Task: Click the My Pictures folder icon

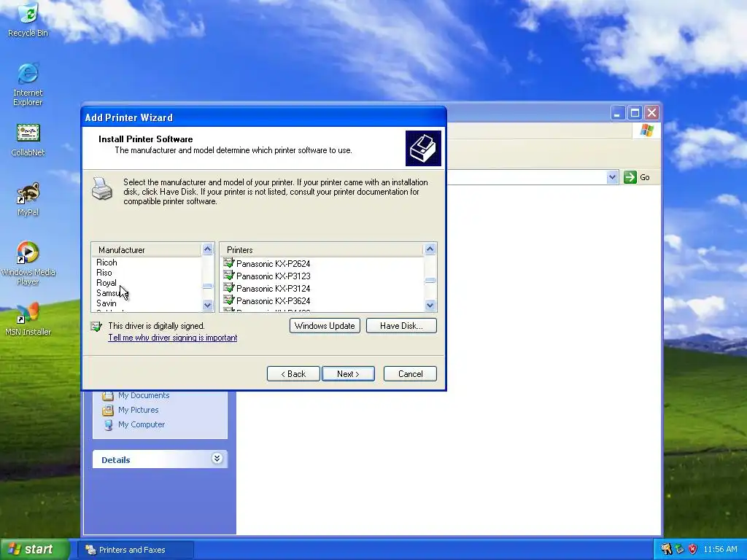Action: pyautogui.click(x=108, y=410)
